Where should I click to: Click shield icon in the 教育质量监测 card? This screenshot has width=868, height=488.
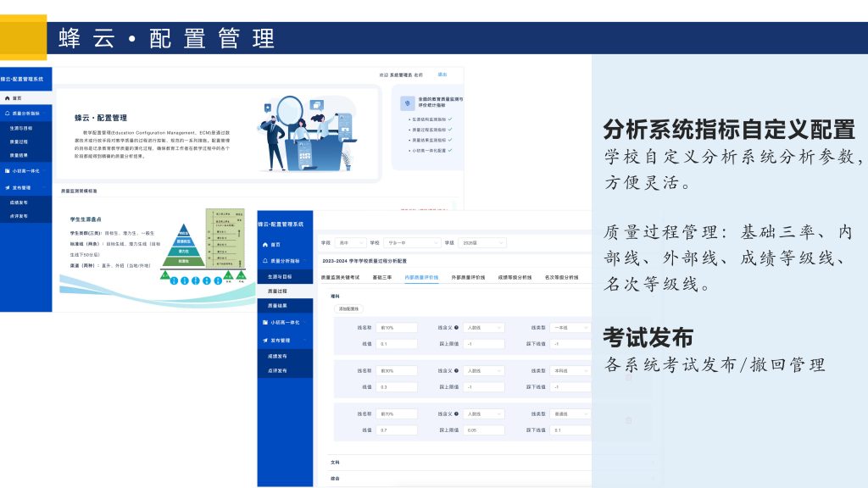[409, 103]
